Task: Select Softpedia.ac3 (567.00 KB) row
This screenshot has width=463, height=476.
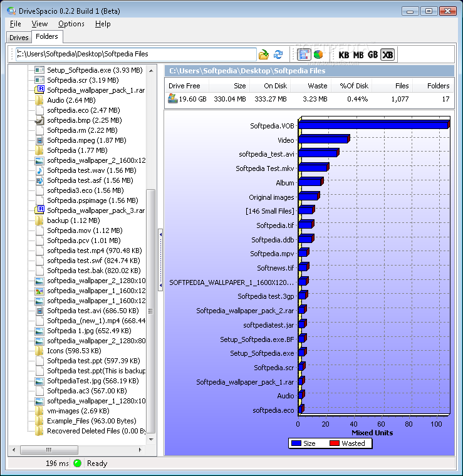Action: [x=87, y=391]
